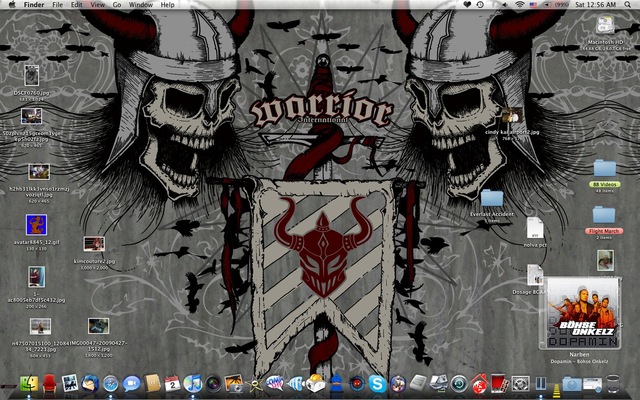Viewport: 640px width, 400px height.
Task: Open the Trash in the Dock
Action: (x=613, y=384)
